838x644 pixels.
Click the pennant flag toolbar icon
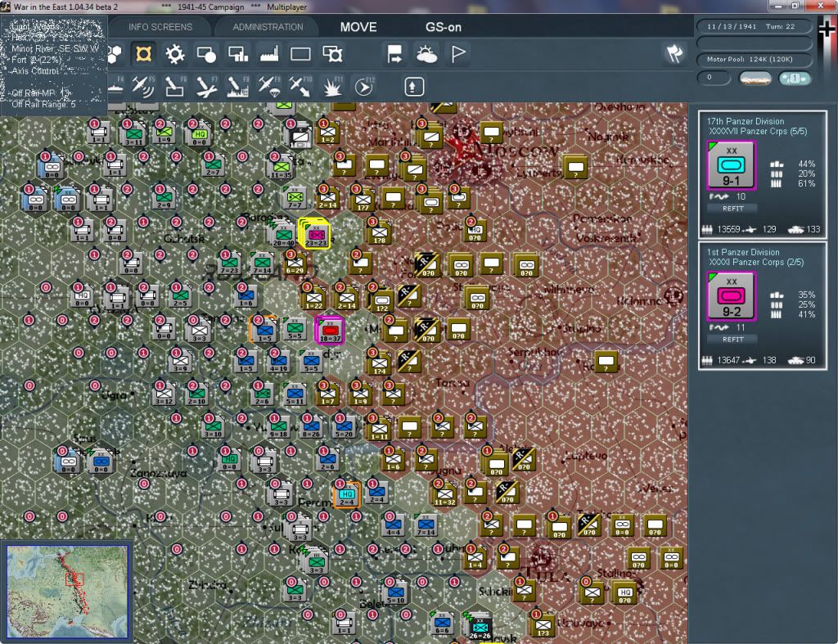pos(458,54)
